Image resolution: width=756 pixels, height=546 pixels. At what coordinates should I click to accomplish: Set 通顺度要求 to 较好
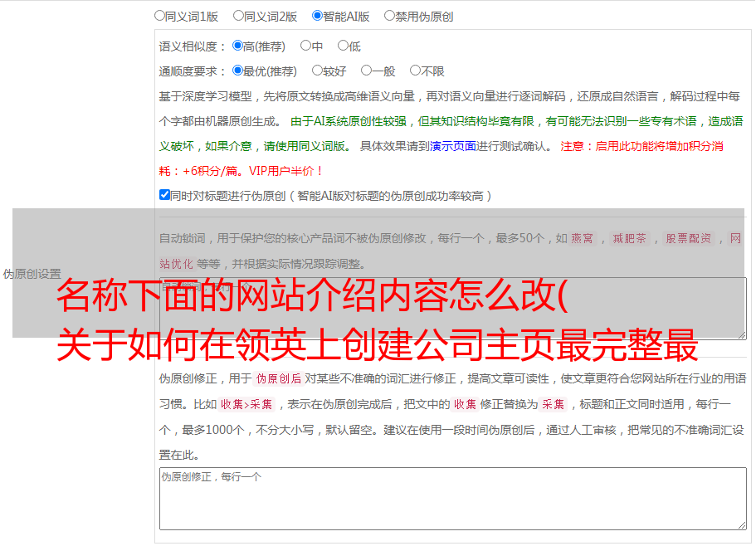(317, 71)
